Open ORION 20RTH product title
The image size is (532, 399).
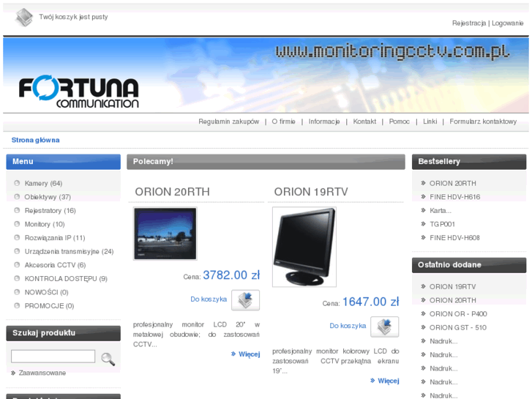(x=173, y=192)
